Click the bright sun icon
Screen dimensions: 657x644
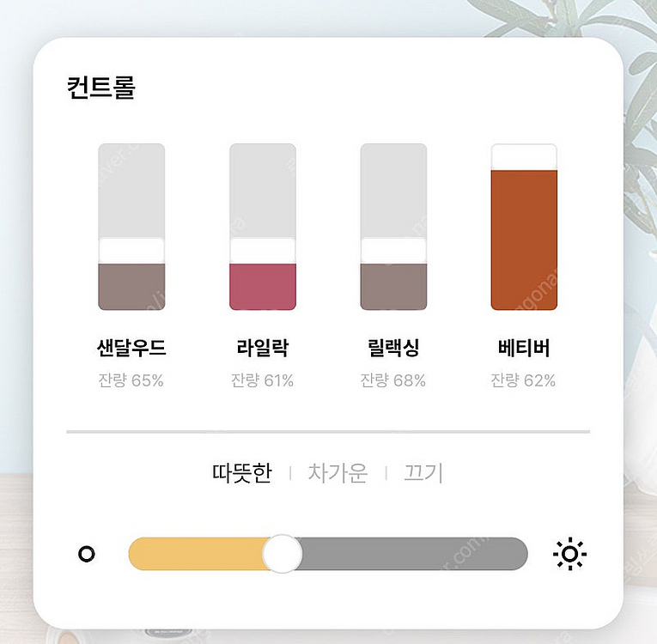tap(569, 554)
